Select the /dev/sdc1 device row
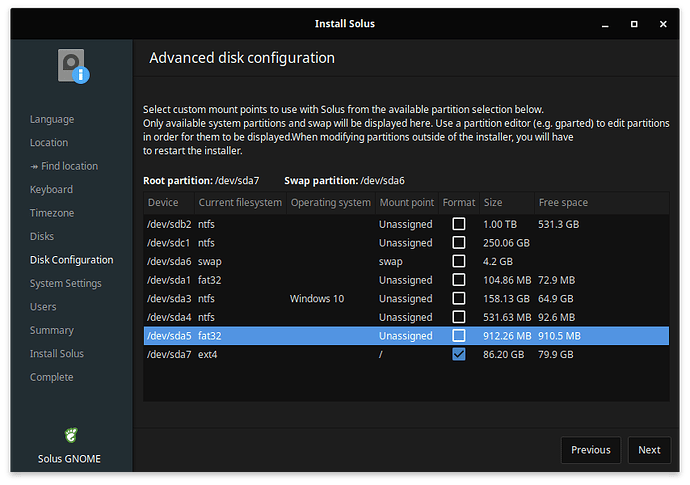This screenshot has width=690, height=485. (x=406, y=243)
